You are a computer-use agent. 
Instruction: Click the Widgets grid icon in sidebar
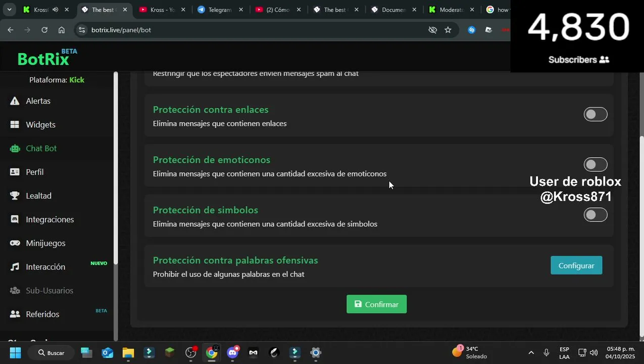point(15,124)
